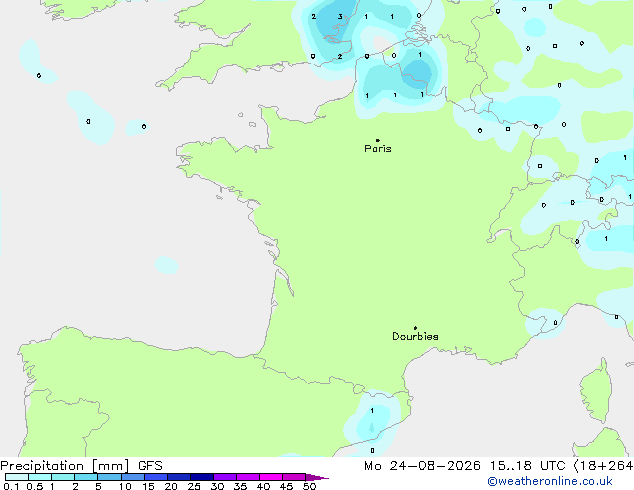Pick the magenta 45 mm legend swatch
The width and height of the screenshot is (634, 490).
(294, 477)
